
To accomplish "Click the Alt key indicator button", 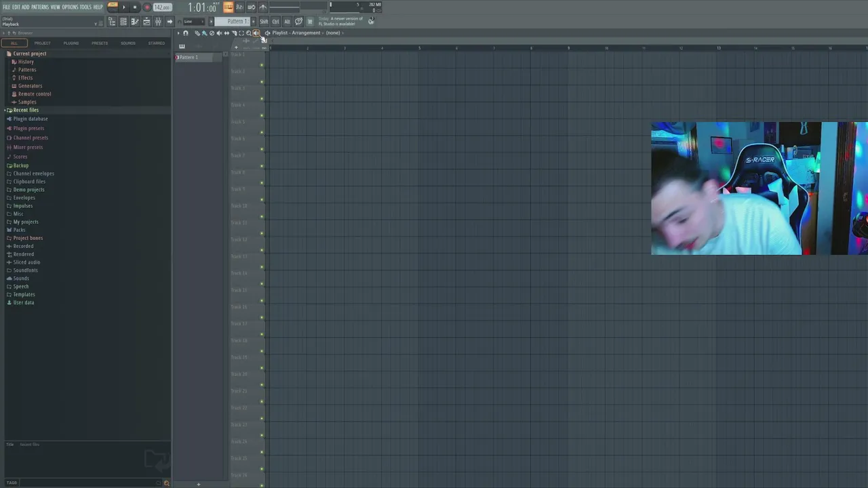I will [x=287, y=22].
